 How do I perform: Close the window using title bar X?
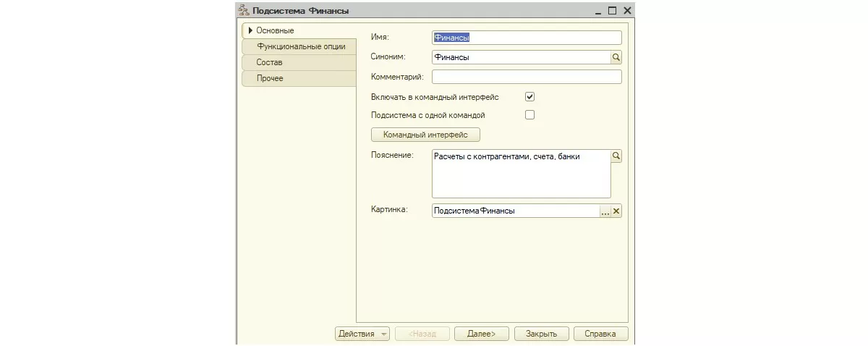click(x=626, y=11)
